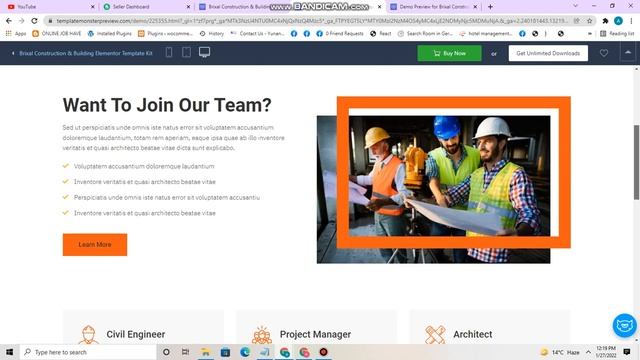Open the History bookmark
640x360 pixels.
212,33
